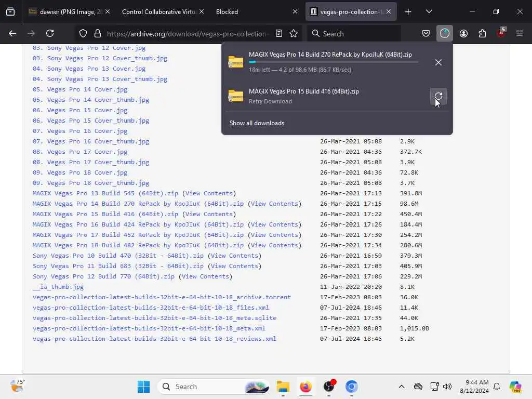
Task: View Contents of Vegas Pro 14 Build 270 zip
Action: click(x=274, y=204)
